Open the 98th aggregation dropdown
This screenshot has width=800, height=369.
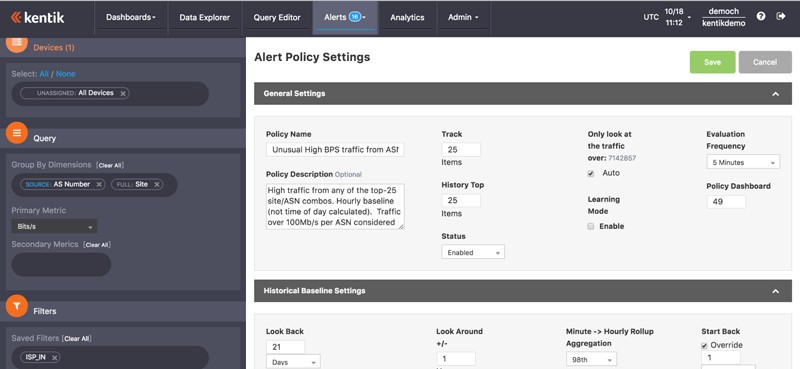click(591, 359)
